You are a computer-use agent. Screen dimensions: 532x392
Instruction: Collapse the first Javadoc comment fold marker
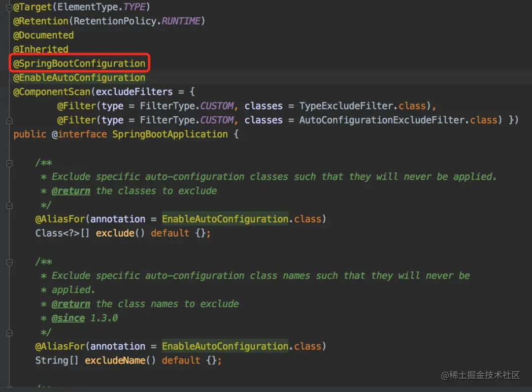(x=9, y=163)
